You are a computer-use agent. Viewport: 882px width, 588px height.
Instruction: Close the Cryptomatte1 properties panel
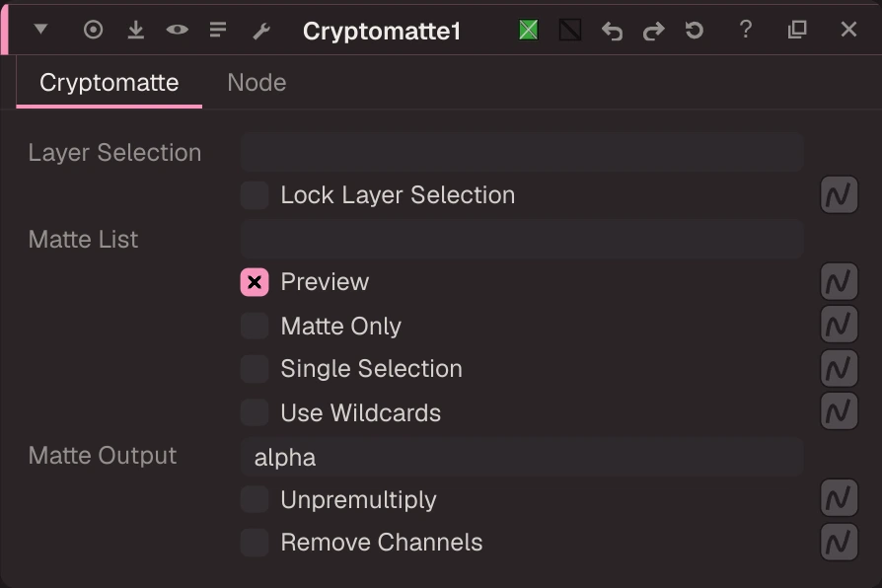click(848, 30)
